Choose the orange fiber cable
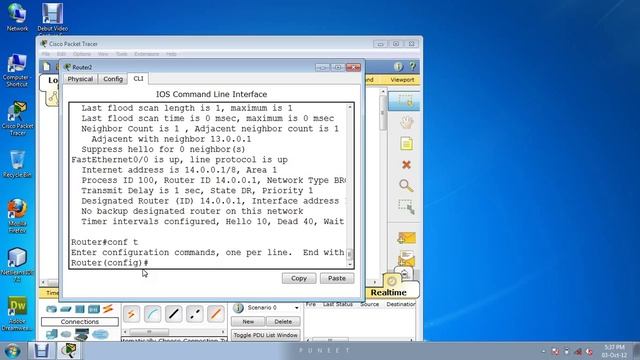640x360 pixels. pos(216,313)
